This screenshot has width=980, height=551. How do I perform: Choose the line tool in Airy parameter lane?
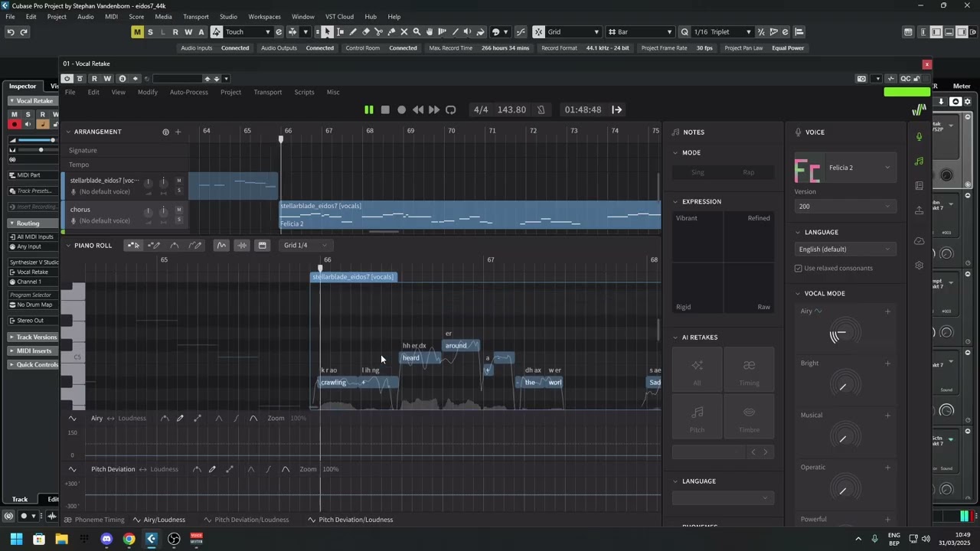point(198,419)
